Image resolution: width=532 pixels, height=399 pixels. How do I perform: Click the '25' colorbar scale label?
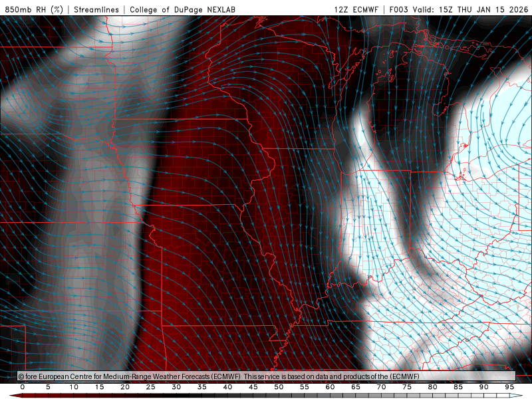pyautogui.click(x=151, y=387)
